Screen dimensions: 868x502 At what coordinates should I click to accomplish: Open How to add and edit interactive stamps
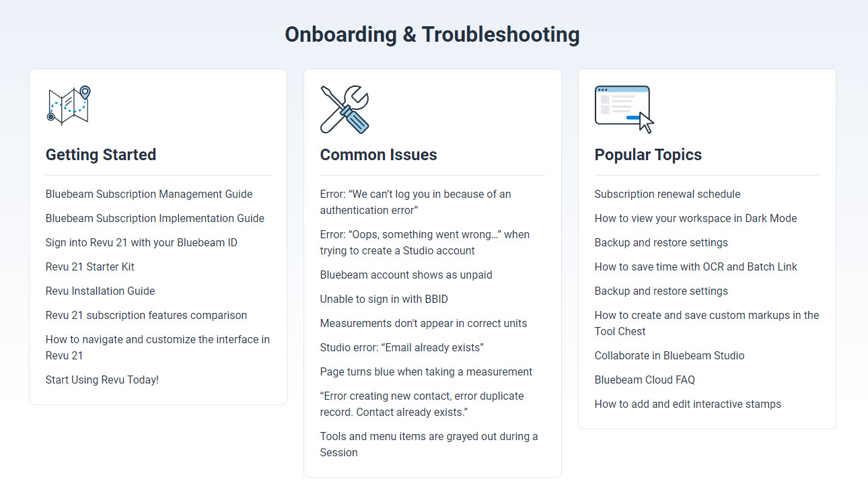coord(688,404)
